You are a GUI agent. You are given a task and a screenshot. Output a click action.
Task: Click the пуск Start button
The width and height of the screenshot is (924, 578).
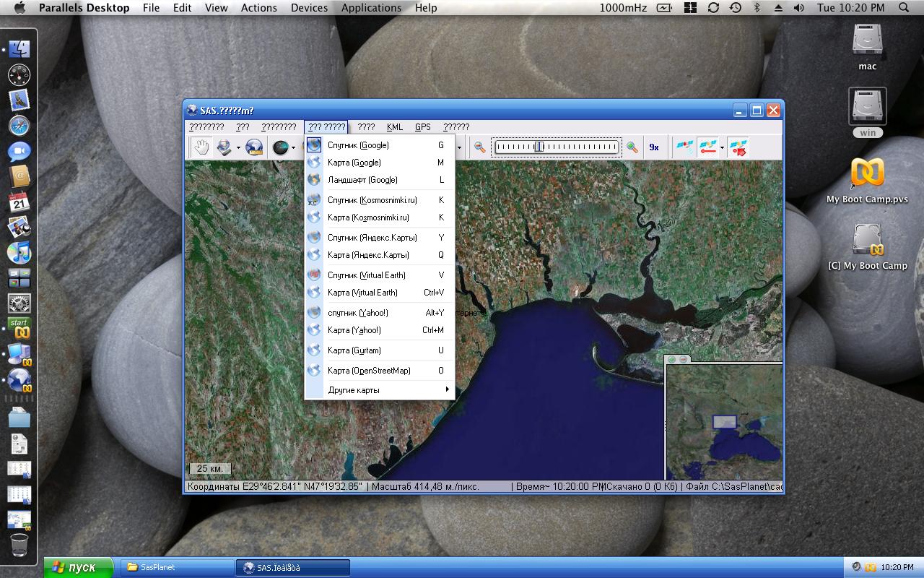pos(78,568)
